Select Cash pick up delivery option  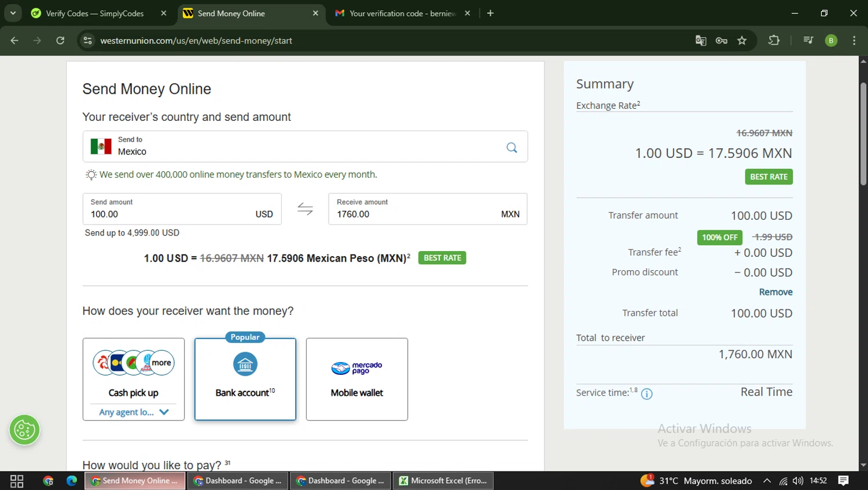(134, 379)
